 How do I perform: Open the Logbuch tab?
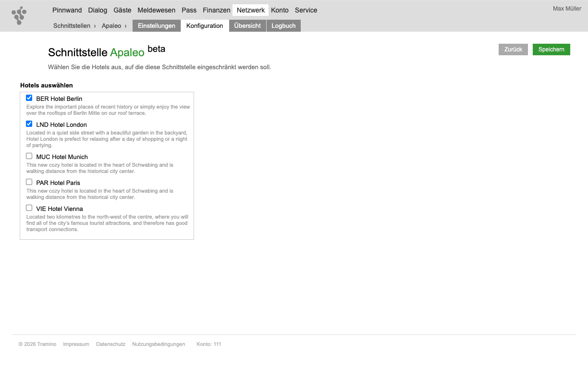[x=283, y=26]
